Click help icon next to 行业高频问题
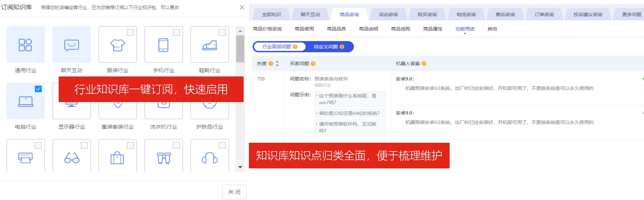Image resolution: width=644 pixels, height=200 pixels. click(x=295, y=47)
